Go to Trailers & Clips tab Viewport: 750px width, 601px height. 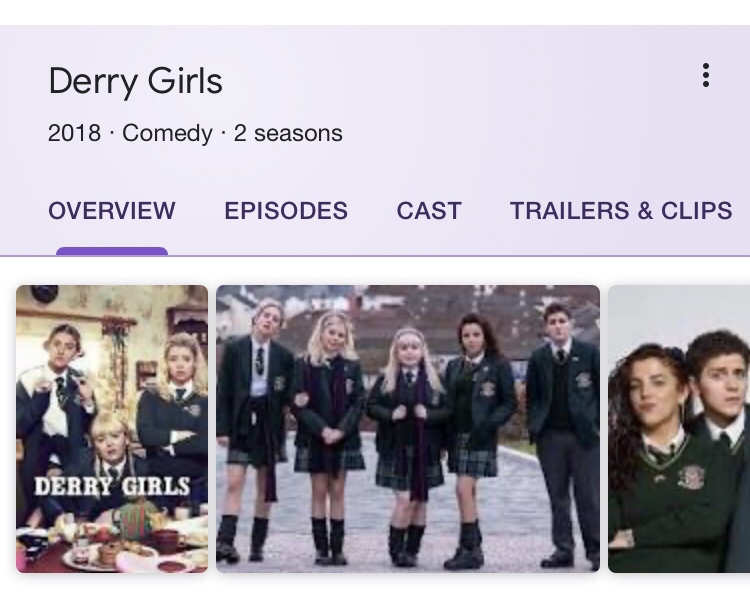(x=621, y=211)
